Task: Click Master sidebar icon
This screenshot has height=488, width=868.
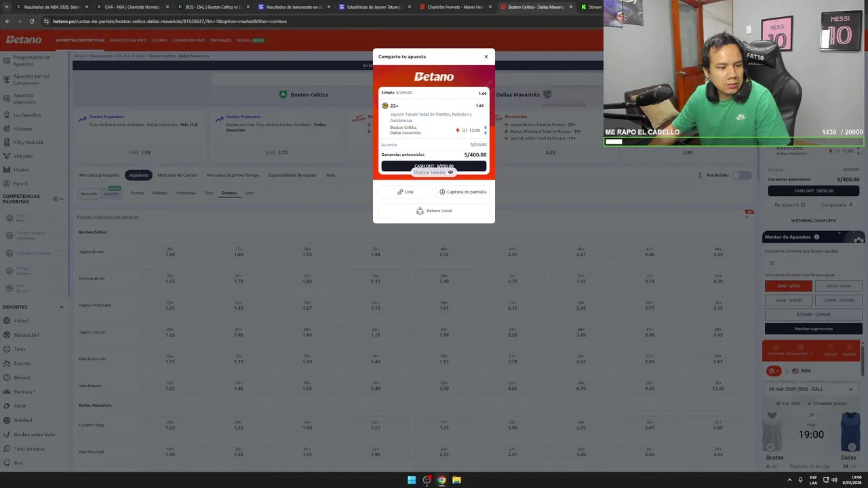Action: pyautogui.click(x=7, y=169)
